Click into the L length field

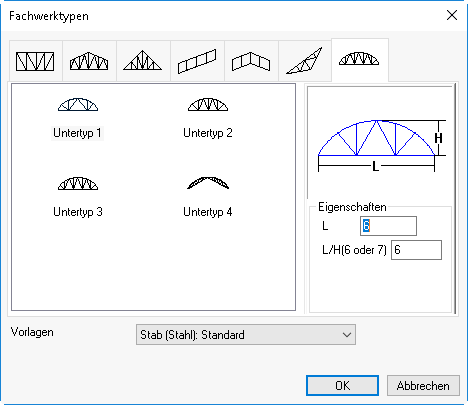[388, 226]
